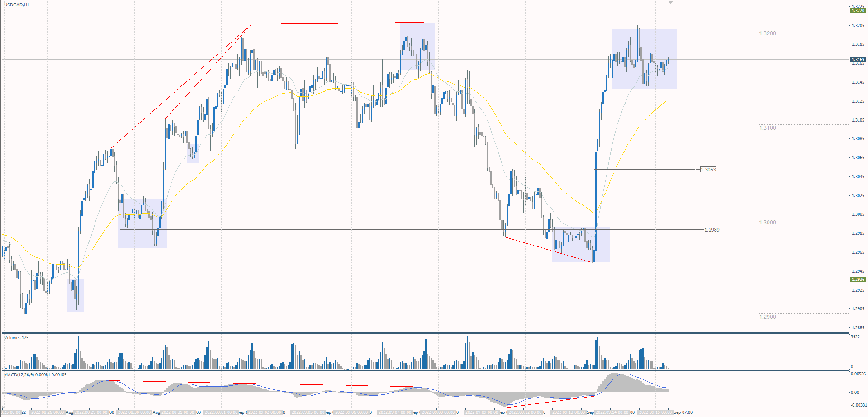The width and height of the screenshot is (868, 417).
Task: Click the 1.2965 price scale value
Action: tap(858, 252)
